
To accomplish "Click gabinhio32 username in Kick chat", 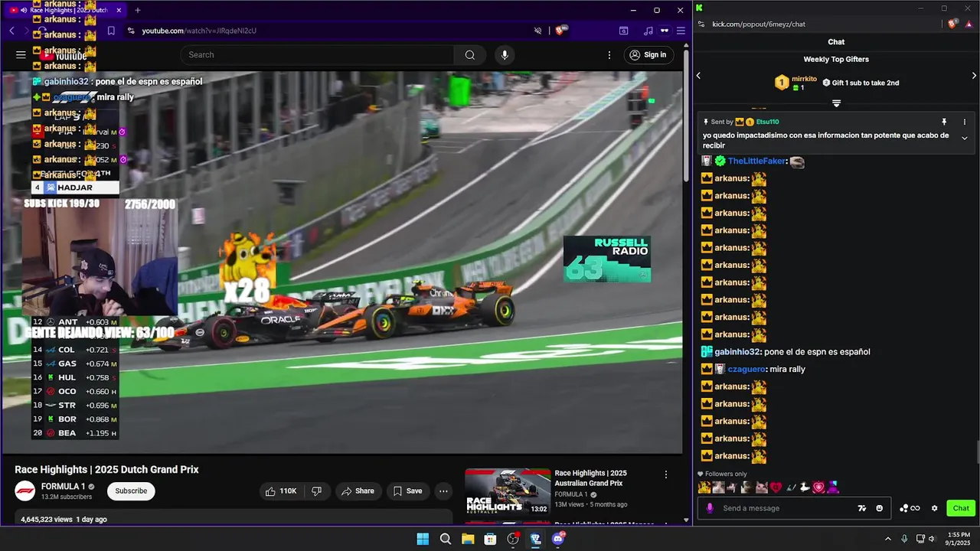I will point(737,352).
